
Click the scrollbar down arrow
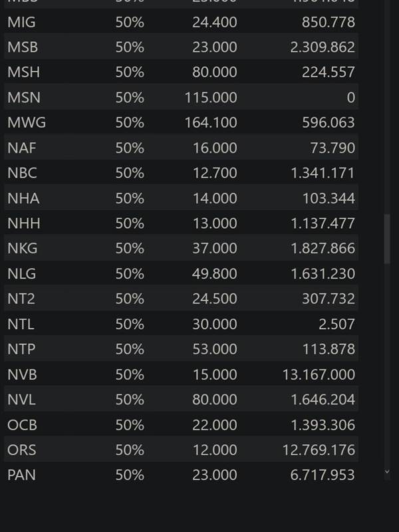click(x=387, y=472)
